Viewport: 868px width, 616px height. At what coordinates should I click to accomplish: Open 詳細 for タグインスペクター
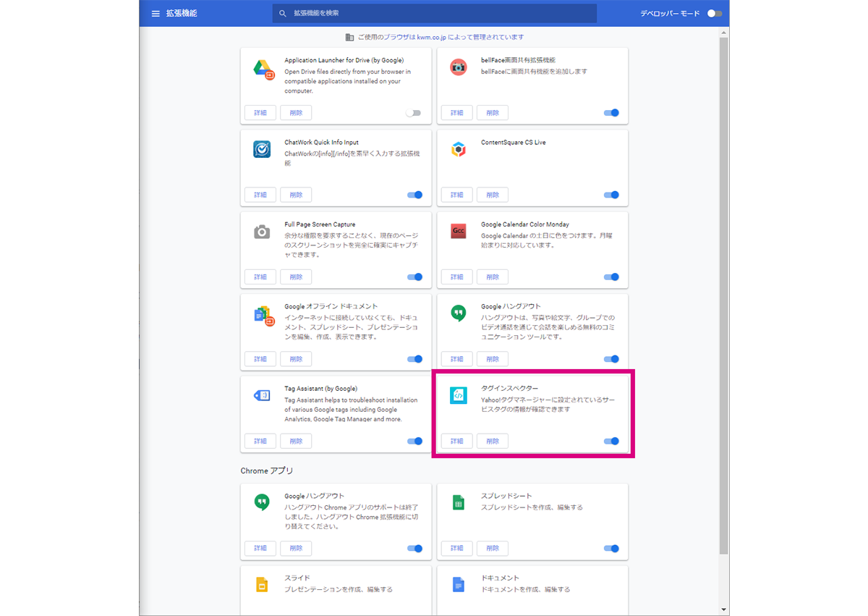pos(456,441)
